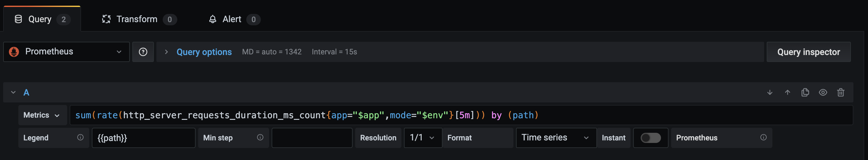This screenshot has height=160, width=868.
Task: Toggle query A visibility with the eye icon
Action: pos(823,92)
